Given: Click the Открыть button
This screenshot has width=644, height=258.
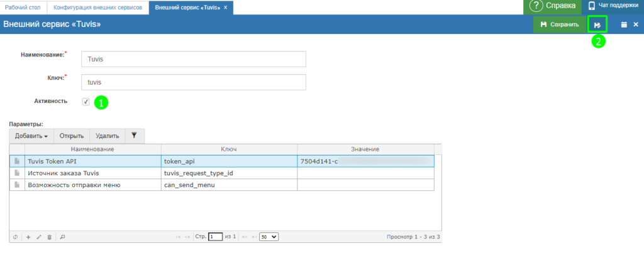Looking at the screenshot, I should (72, 136).
